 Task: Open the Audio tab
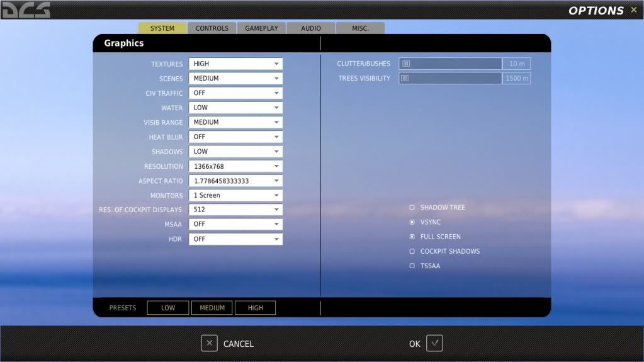[310, 28]
